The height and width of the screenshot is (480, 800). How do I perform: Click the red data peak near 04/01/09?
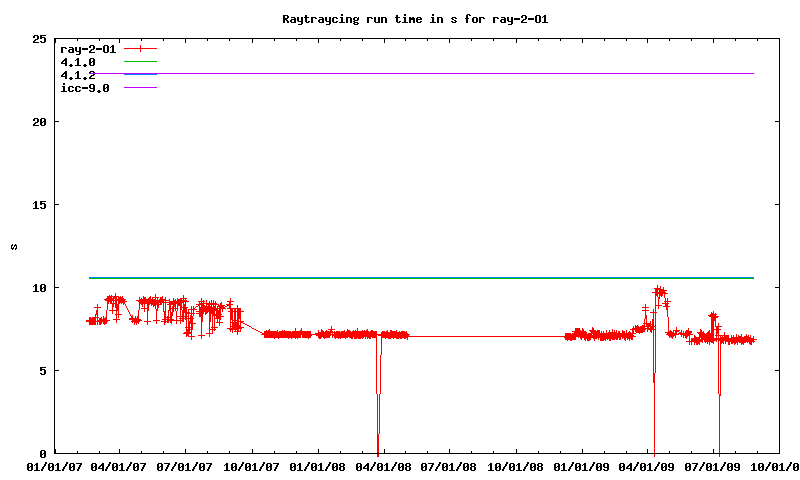click(659, 291)
